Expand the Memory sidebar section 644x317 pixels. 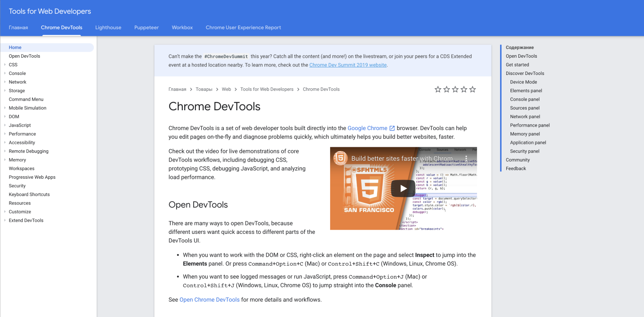tap(5, 159)
